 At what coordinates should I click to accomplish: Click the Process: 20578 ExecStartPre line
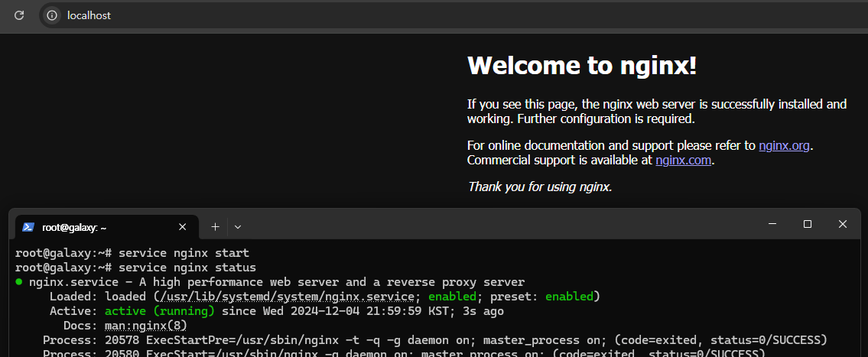(435, 339)
